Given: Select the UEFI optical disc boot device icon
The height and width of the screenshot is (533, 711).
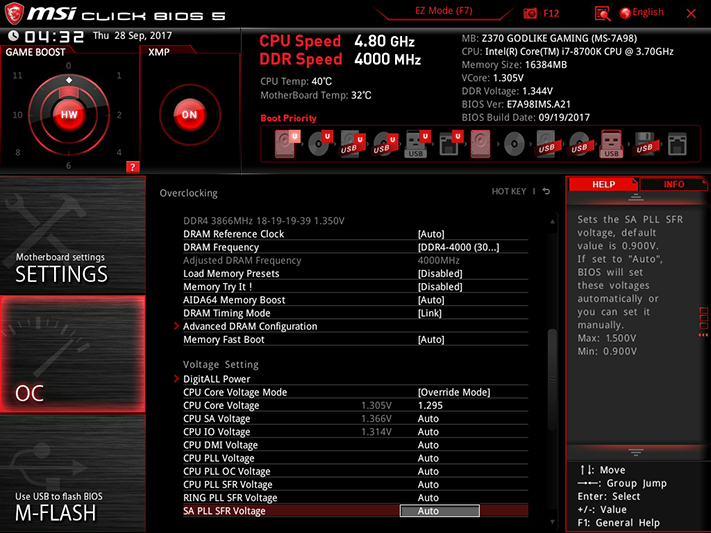Looking at the screenshot, I should [320, 143].
